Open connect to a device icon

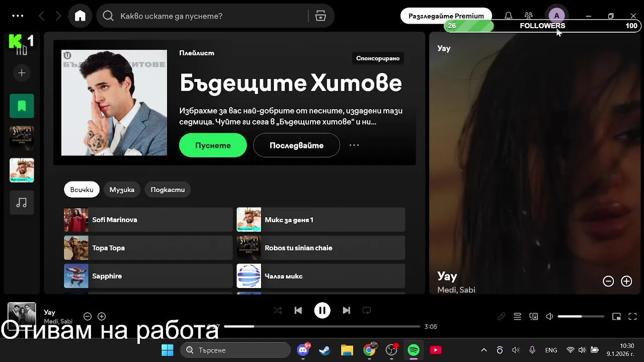point(533,316)
